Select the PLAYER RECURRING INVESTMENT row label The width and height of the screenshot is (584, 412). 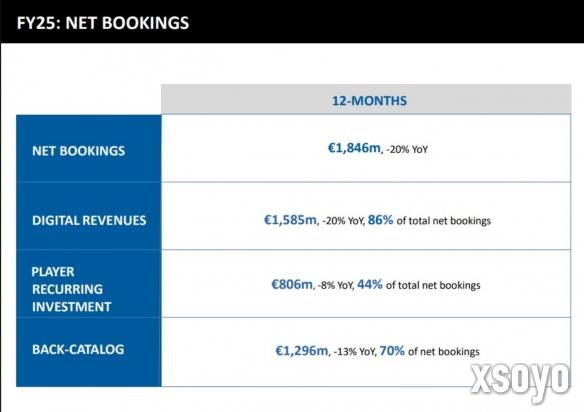71,289
